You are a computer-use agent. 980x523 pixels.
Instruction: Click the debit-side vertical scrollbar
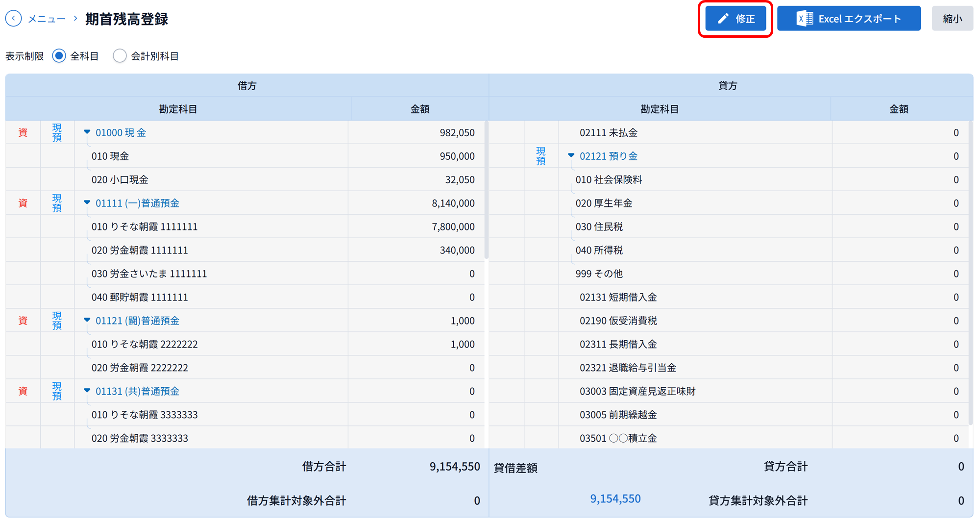click(x=486, y=190)
